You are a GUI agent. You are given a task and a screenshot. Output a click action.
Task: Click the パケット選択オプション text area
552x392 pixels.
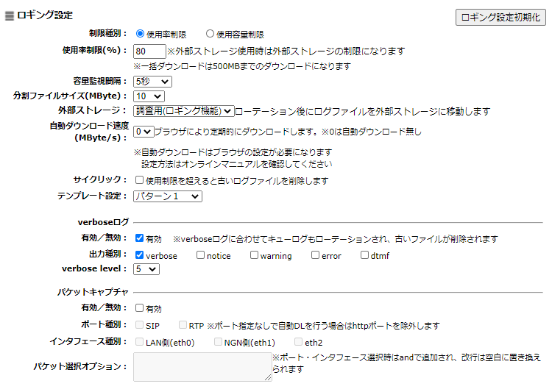[x=202, y=367]
